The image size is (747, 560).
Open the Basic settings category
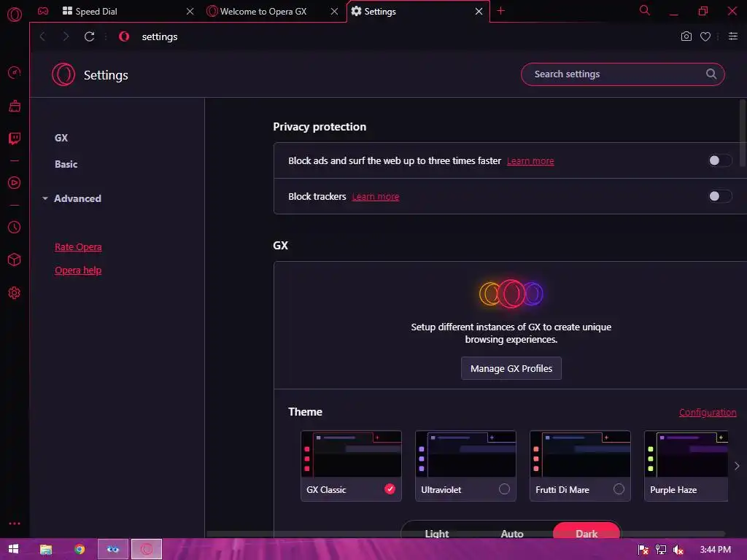tap(66, 164)
